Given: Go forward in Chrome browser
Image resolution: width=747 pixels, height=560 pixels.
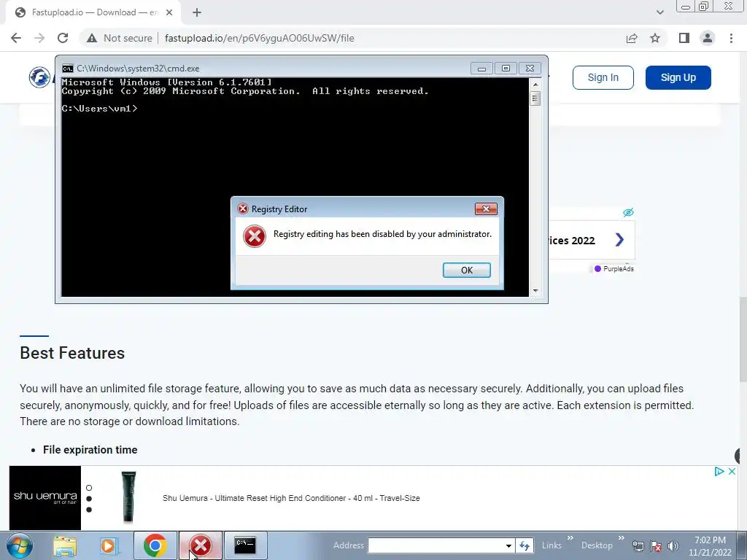Looking at the screenshot, I should (39, 38).
